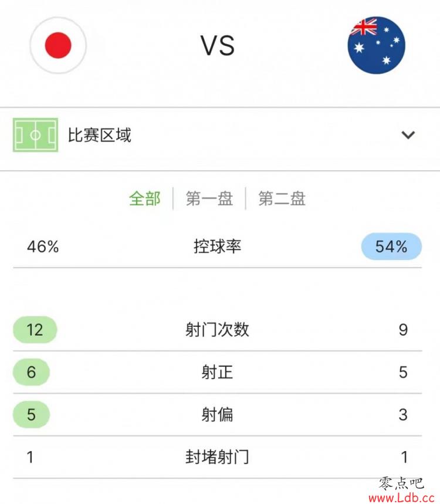Viewport: 440px width, 504px height.
Task: Click the 封堵射门 stat label
Action: point(217,456)
